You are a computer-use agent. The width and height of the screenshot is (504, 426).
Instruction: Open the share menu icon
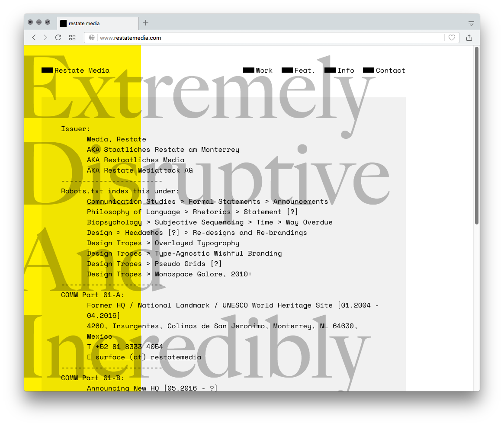click(x=469, y=38)
